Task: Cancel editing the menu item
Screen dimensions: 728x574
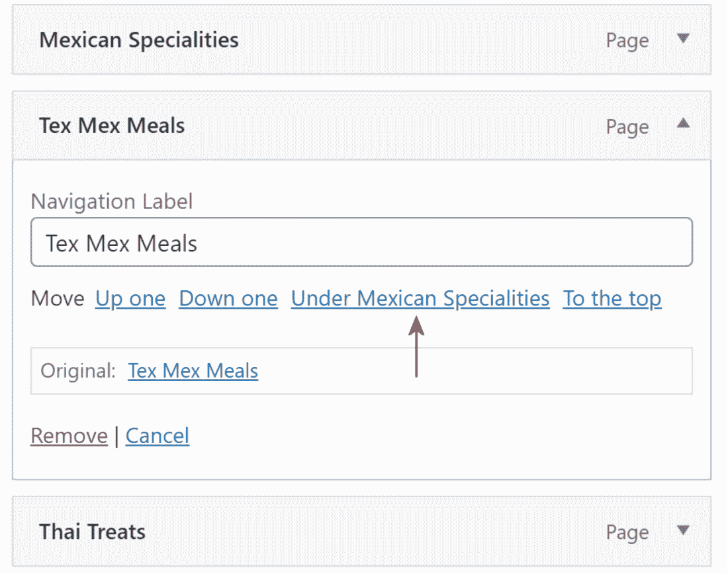Action: coord(158,436)
